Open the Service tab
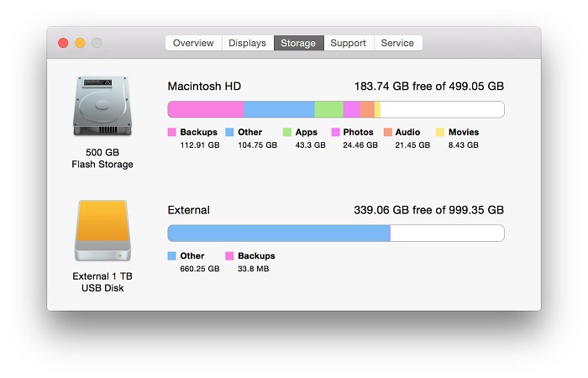 [398, 43]
